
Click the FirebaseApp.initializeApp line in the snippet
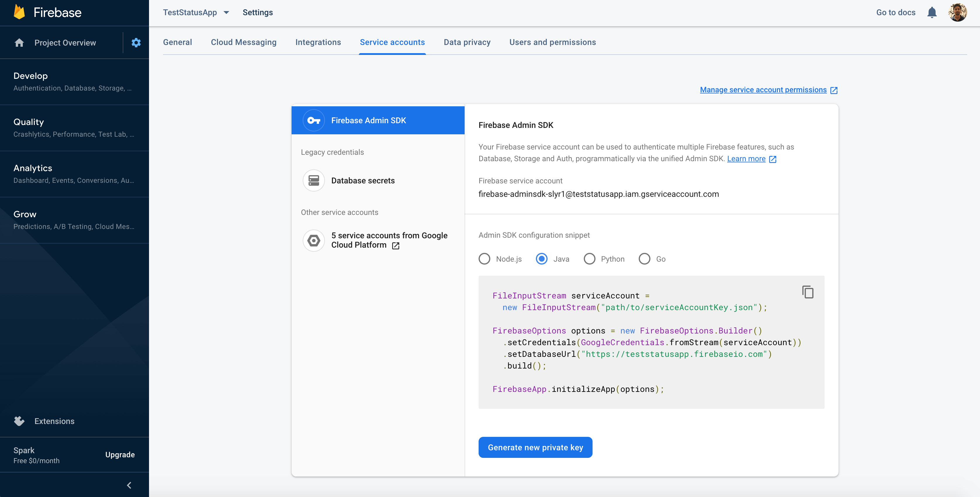pos(578,389)
